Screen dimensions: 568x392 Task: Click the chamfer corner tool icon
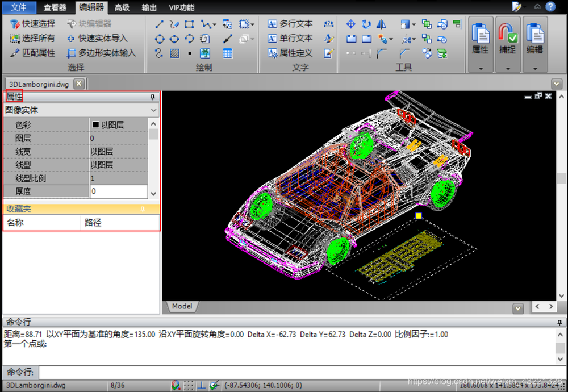pyautogui.click(x=404, y=53)
